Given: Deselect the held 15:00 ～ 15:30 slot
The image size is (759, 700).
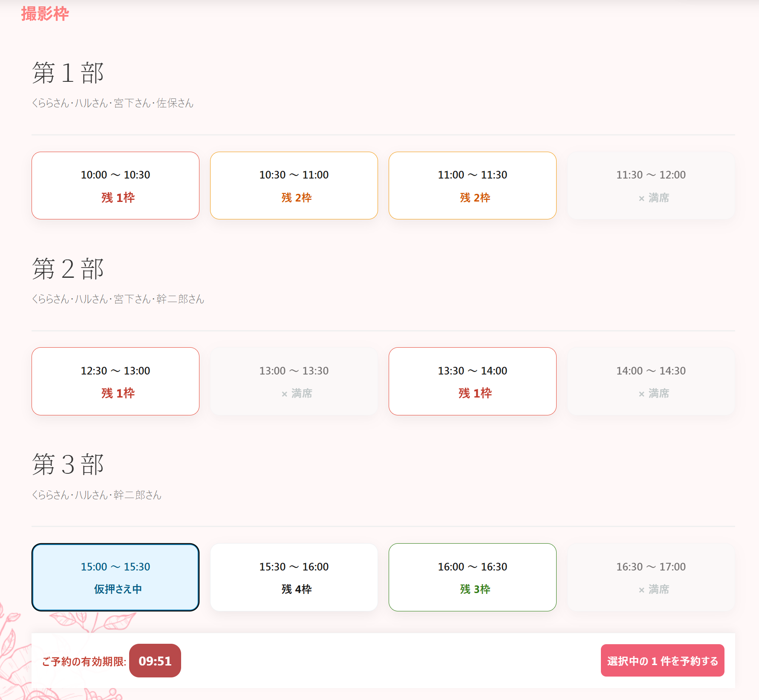Looking at the screenshot, I should click(x=115, y=577).
